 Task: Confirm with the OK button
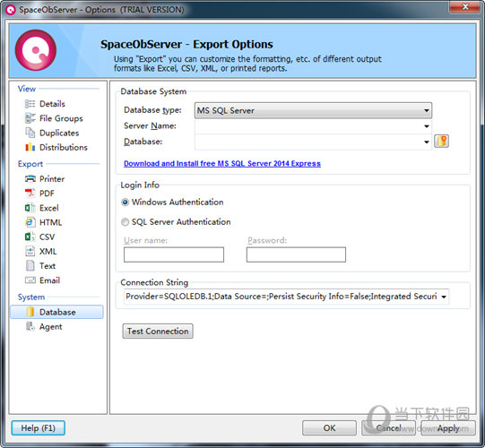click(x=329, y=428)
